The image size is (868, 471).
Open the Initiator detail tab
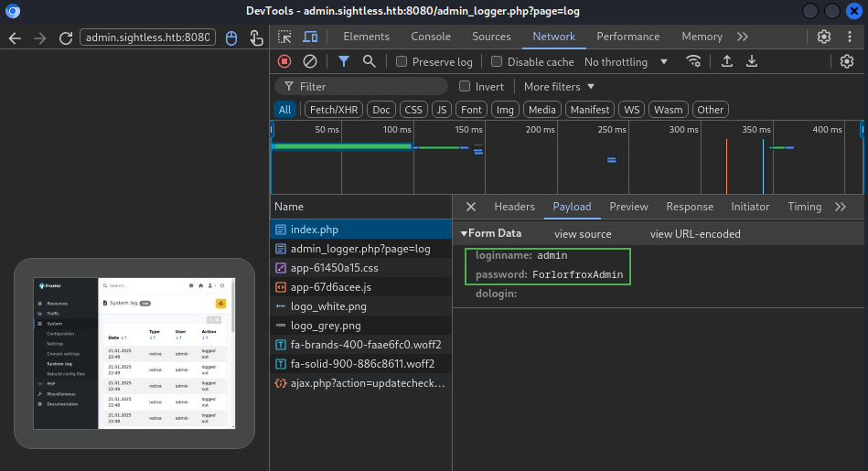[749, 207]
